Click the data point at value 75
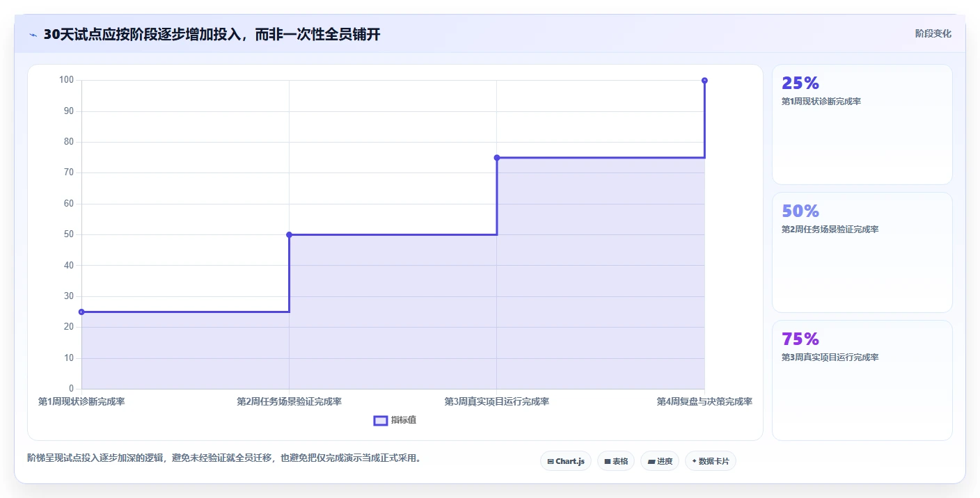980x498 pixels. [x=497, y=158]
